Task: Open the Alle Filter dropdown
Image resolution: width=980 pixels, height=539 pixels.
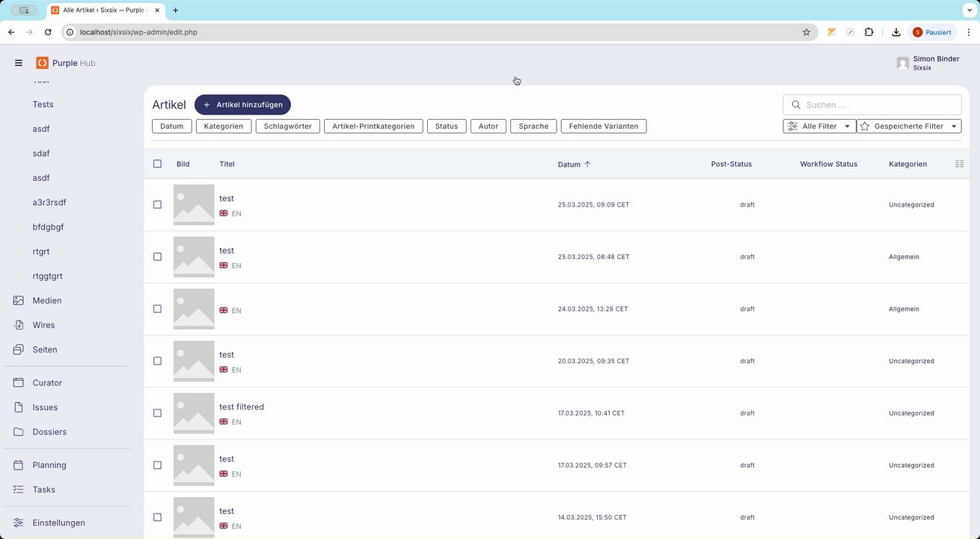Action: [819, 127]
